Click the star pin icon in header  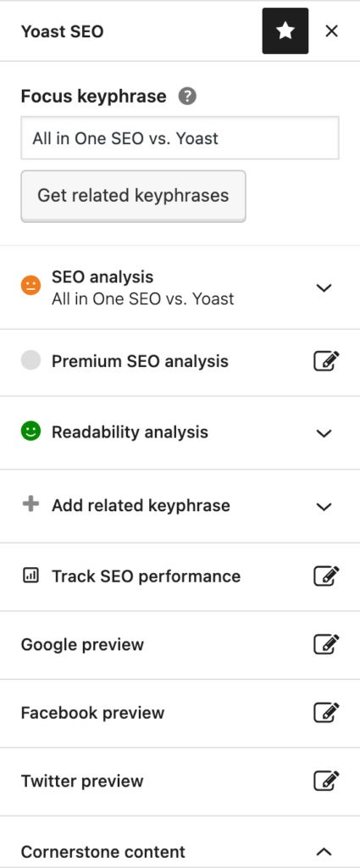pyautogui.click(x=285, y=31)
